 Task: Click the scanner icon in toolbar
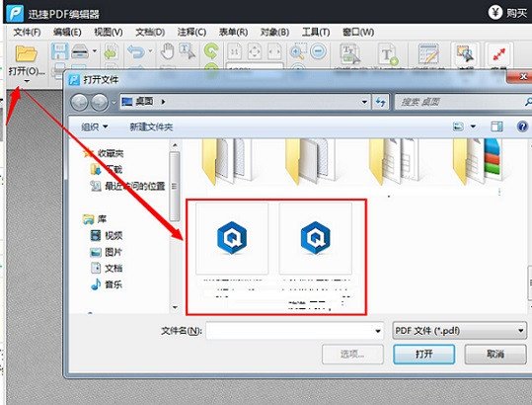[x=80, y=51]
